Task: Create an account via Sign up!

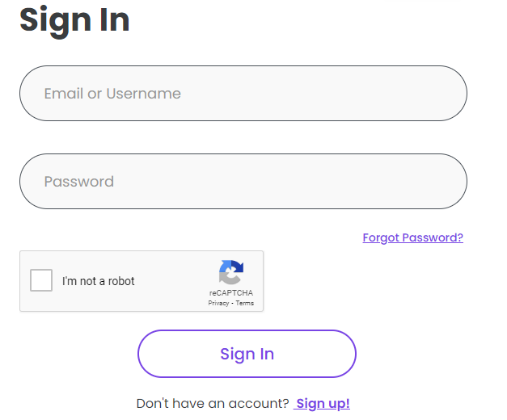Action: [322, 404]
